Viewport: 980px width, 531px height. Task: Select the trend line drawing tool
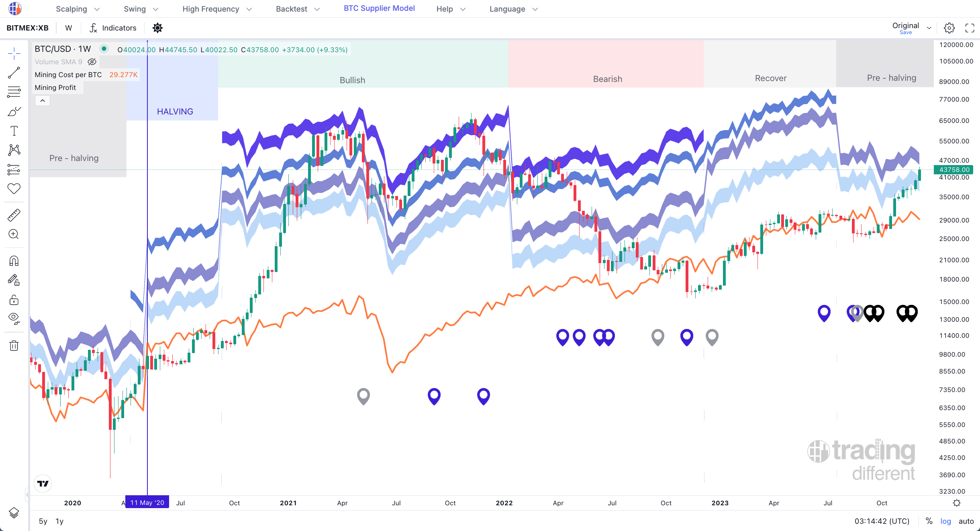coord(14,72)
